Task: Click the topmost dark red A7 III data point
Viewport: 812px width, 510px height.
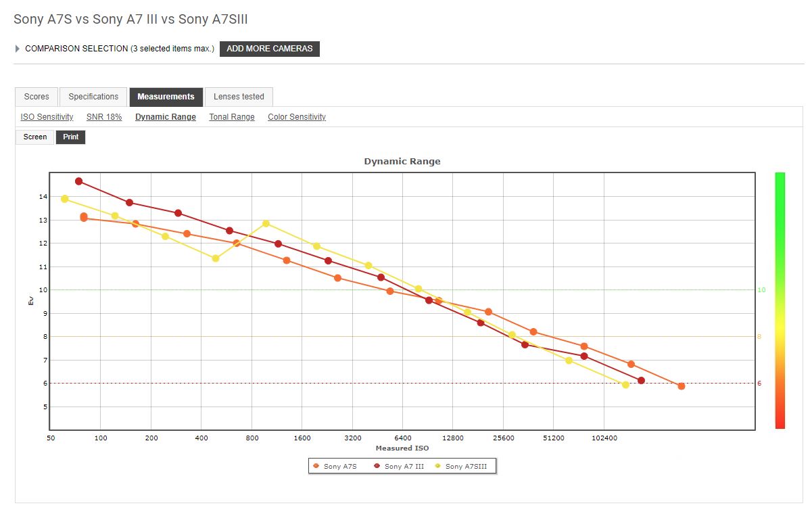Action: click(x=79, y=181)
